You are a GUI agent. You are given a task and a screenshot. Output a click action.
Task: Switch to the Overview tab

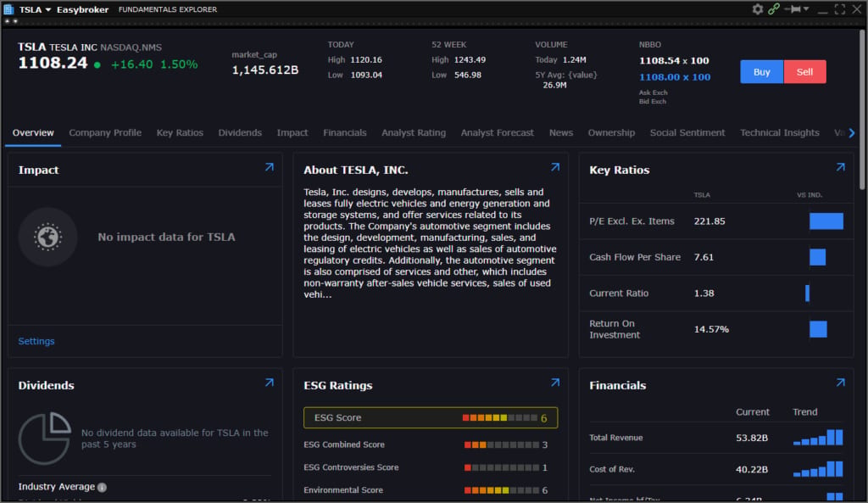[33, 133]
